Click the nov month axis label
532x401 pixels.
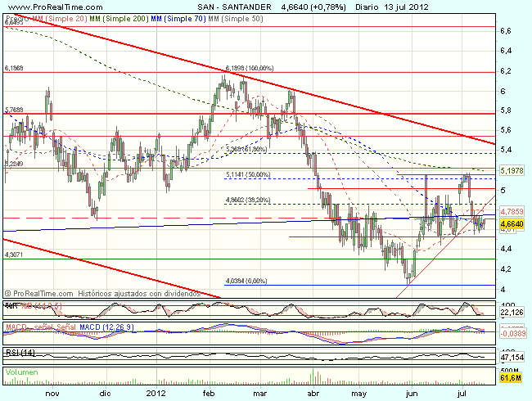point(52,394)
